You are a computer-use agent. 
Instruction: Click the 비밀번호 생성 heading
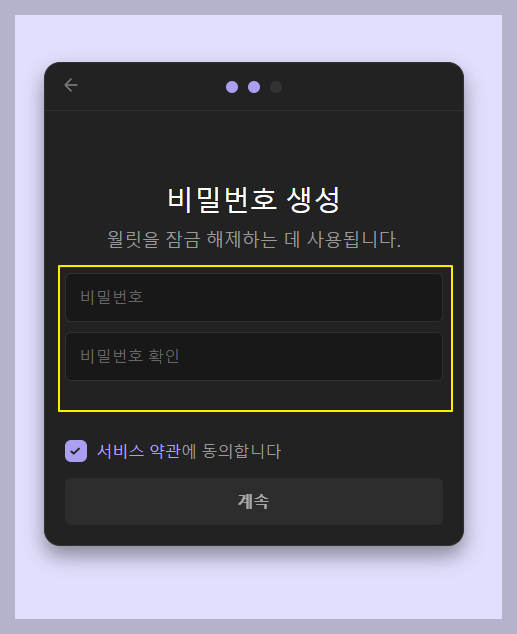tap(254, 200)
